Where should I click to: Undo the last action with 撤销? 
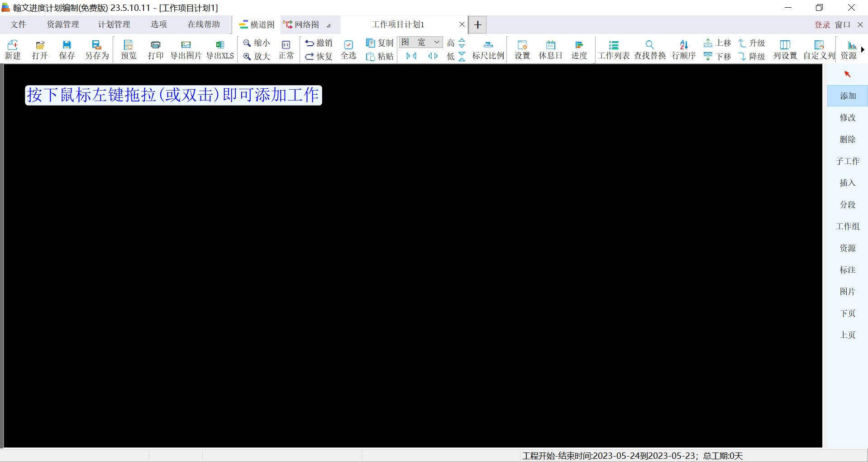tap(318, 43)
